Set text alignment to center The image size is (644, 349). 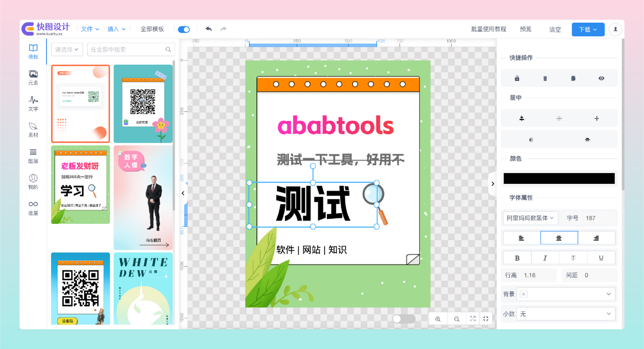pos(559,238)
